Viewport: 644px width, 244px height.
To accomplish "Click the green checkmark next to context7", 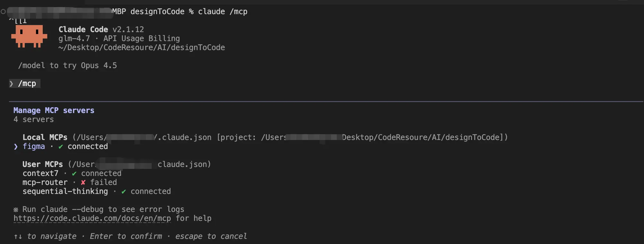I will click(x=74, y=174).
